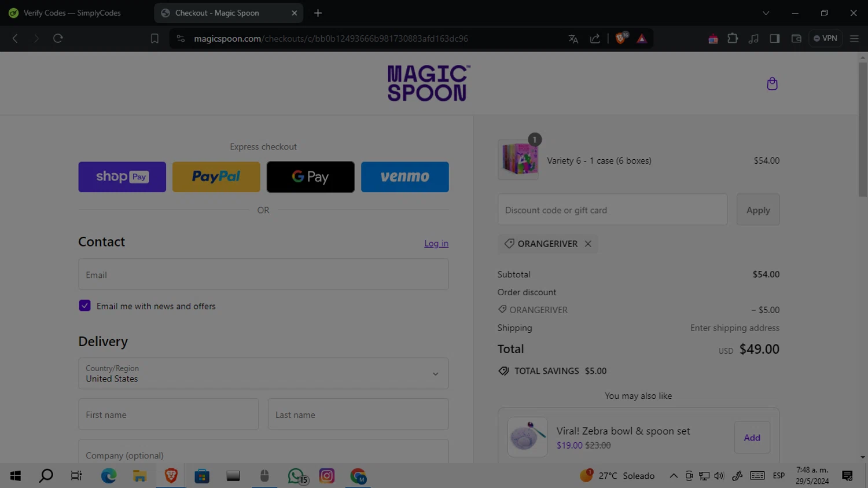Apply the discount code
This screenshot has width=868, height=488.
(758, 210)
